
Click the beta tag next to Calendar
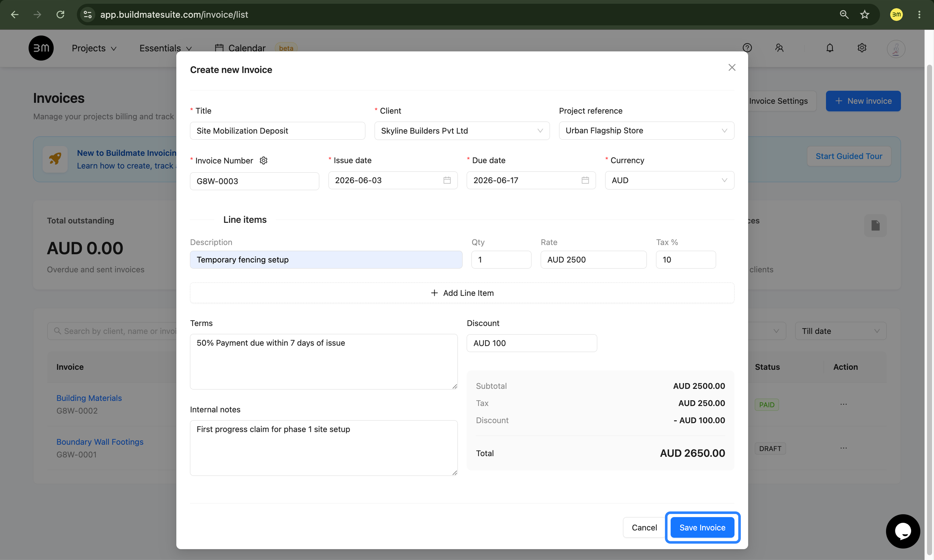pyautogui.click(x=286, y=48)
